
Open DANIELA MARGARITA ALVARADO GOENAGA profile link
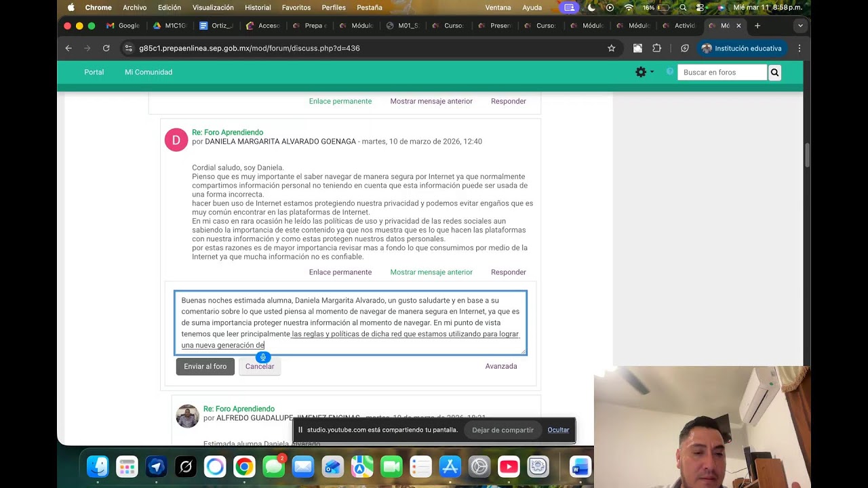click(x=280, y=142)
